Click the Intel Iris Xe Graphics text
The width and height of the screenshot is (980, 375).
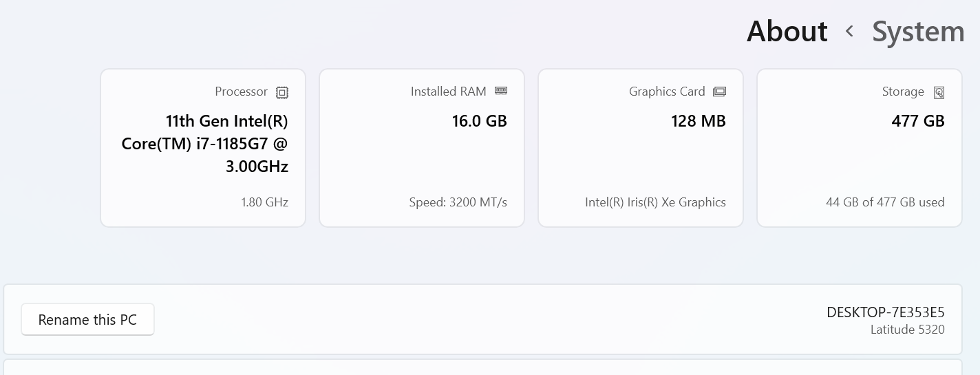point(655,202)
